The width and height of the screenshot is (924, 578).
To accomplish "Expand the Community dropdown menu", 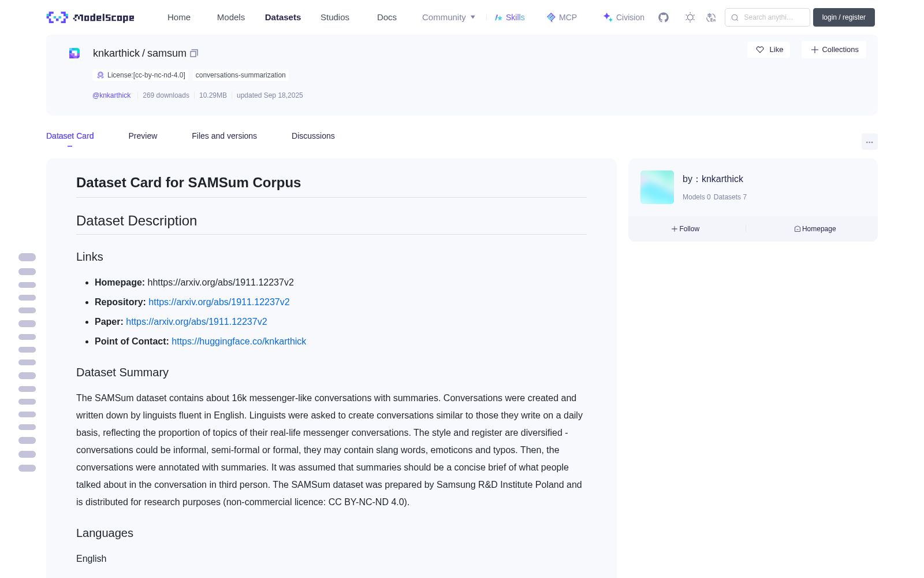I will [x=449, y=17].
